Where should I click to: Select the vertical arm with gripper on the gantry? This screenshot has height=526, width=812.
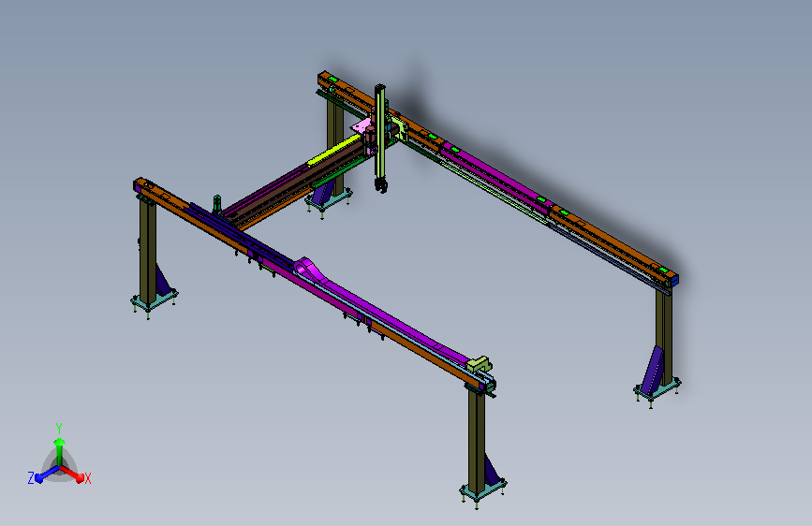point(380,139)
